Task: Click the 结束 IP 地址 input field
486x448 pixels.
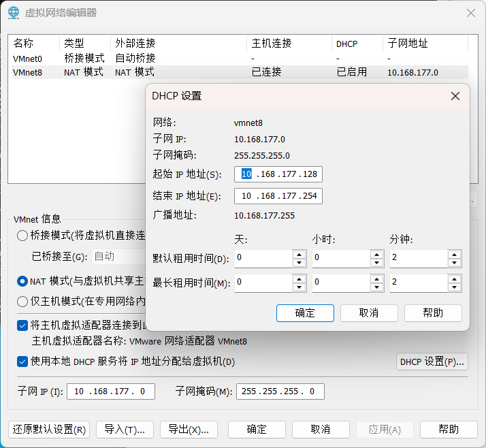Action: tap(278, 196)
